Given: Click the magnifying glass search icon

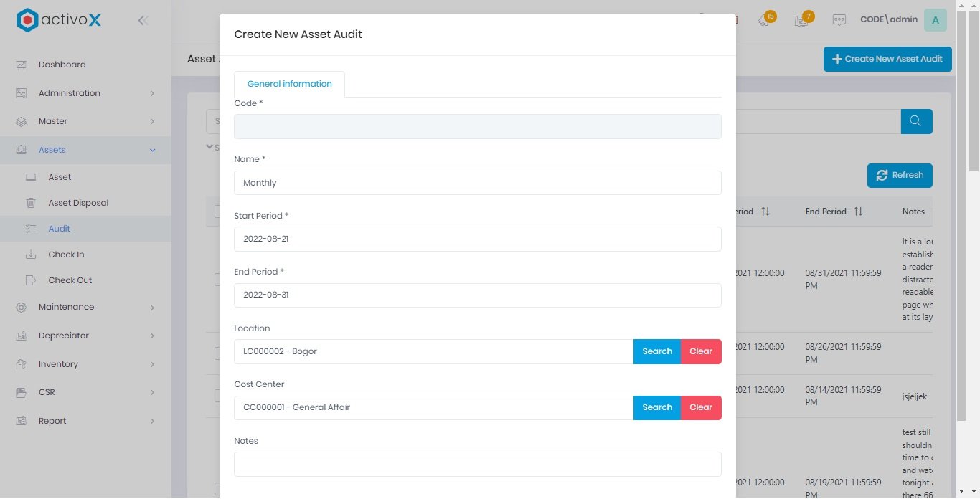Looking at the screenshot, I should 916,121.
